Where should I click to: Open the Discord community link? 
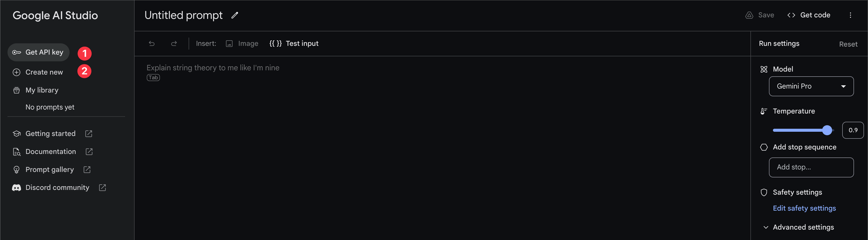[x=57, y=188]
